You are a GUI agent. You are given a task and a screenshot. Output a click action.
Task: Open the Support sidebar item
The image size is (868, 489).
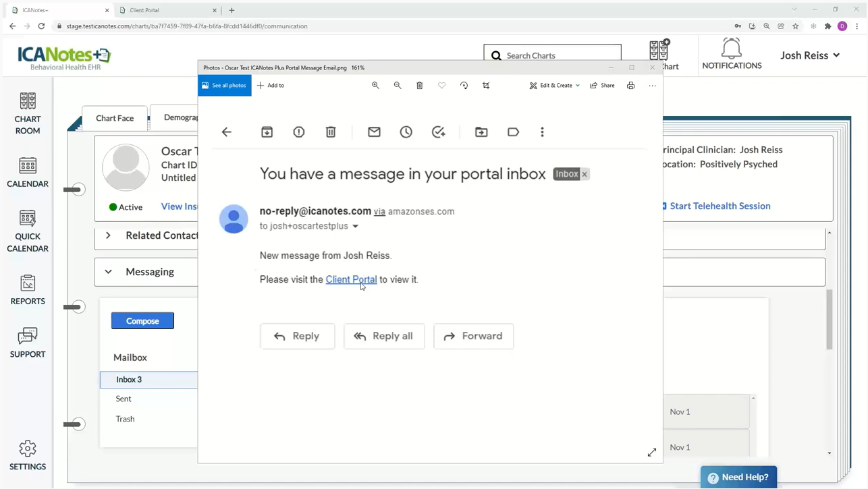pos(28,343)
